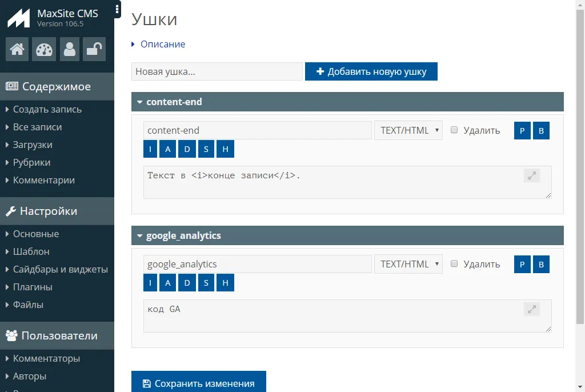Open TEXT/HTML dropdown for content-end
The height and width of the screenshot is (392, 585).
(x=408, y=130)
